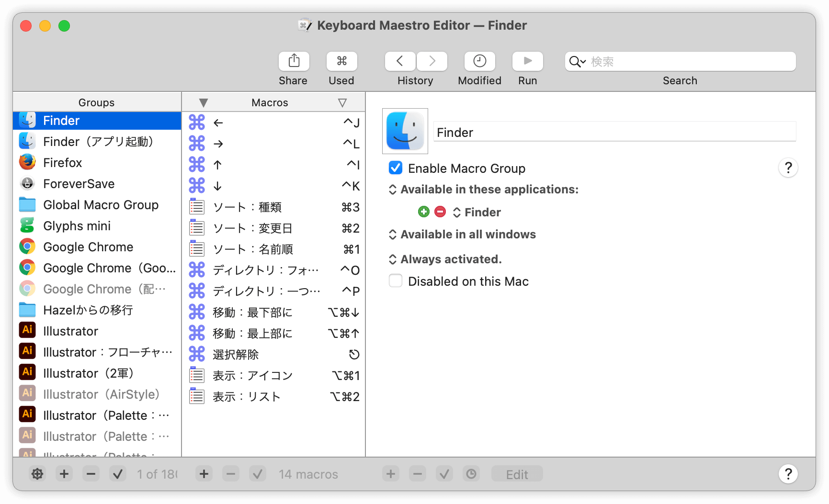829x504 pixels.
Task: Select the ソート：名前順 macro
Action: click(274, 249)
